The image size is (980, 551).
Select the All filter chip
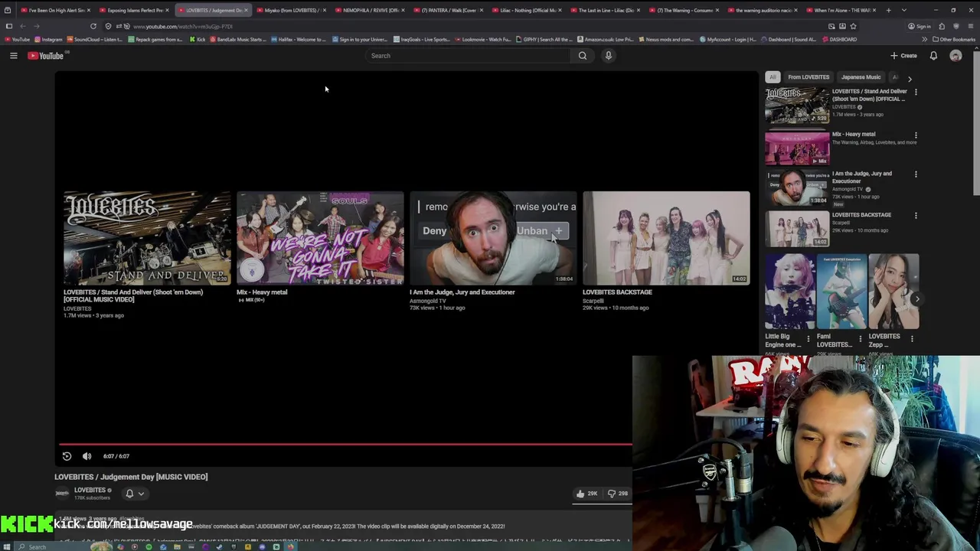(x=773, y=77)
